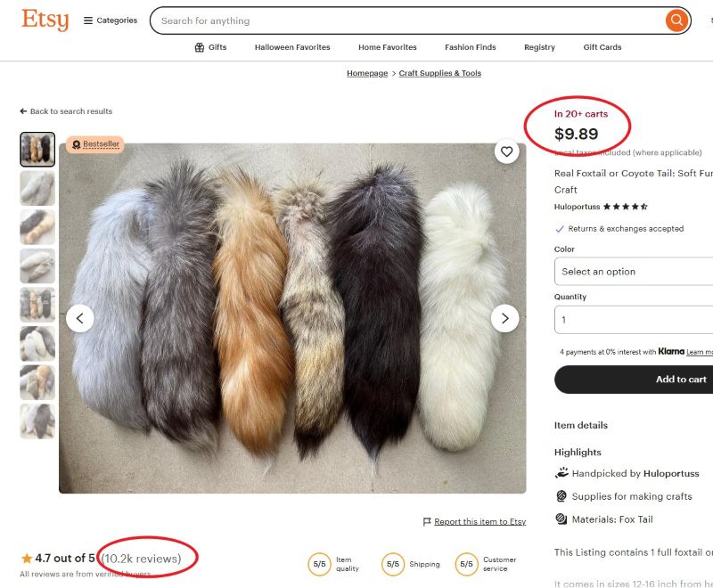Screen dimensions: 713x588
Task: Open Halloween Favorites in the nav
Action: [x=292, y=47]
